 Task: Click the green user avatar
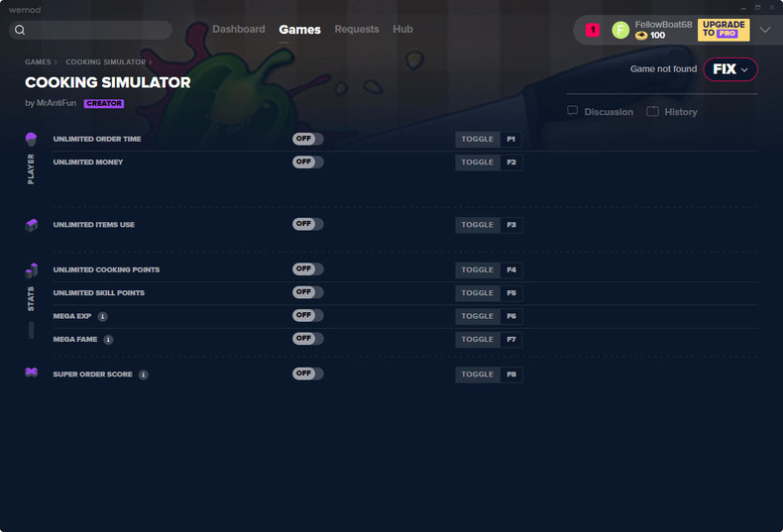[x=620, y=30]
